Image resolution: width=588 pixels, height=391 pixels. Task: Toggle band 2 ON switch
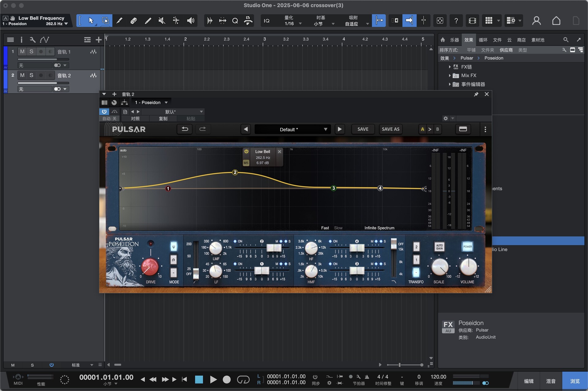click(235, 241)
